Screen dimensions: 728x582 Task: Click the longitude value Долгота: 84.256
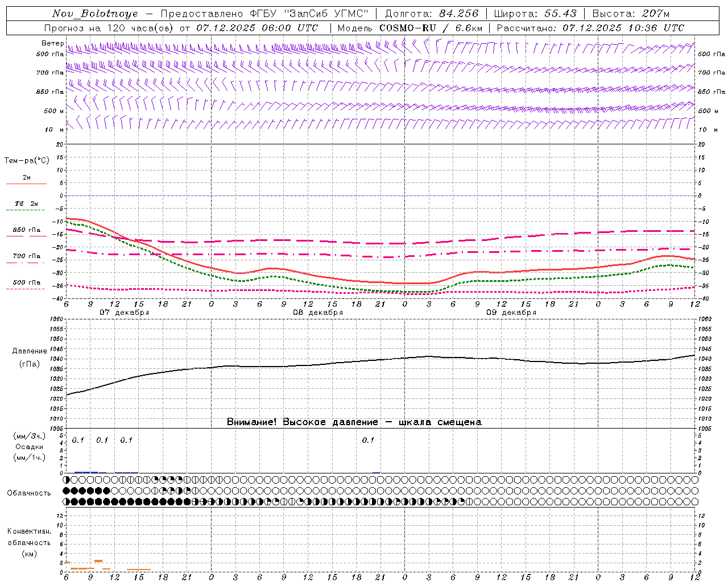[432, 14]
